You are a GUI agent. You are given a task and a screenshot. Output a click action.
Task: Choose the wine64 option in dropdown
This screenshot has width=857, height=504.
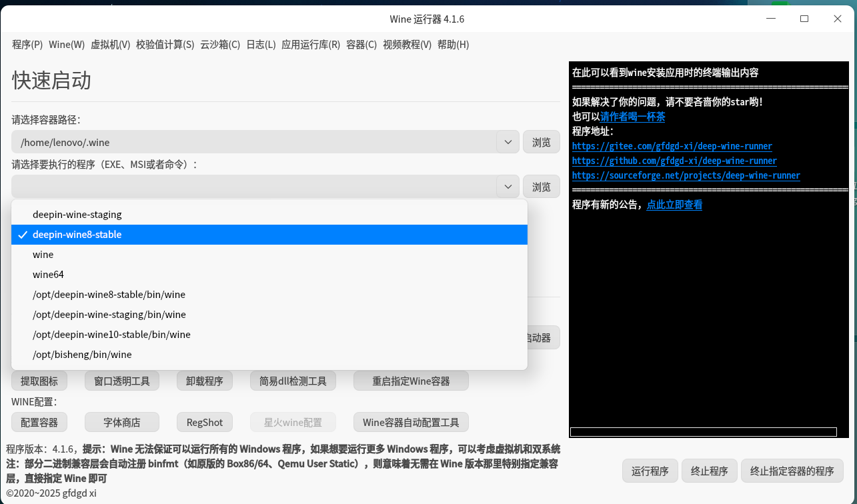point(269,275)
